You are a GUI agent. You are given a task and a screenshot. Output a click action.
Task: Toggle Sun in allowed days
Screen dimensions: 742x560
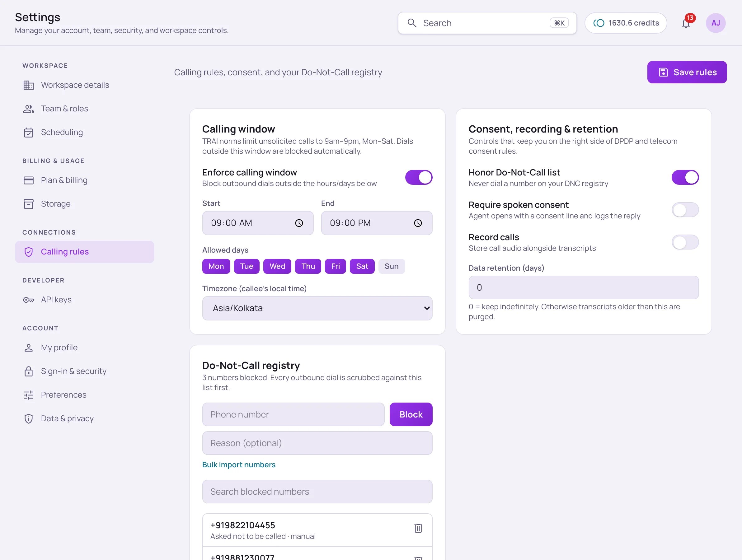(x=392, y=266)
